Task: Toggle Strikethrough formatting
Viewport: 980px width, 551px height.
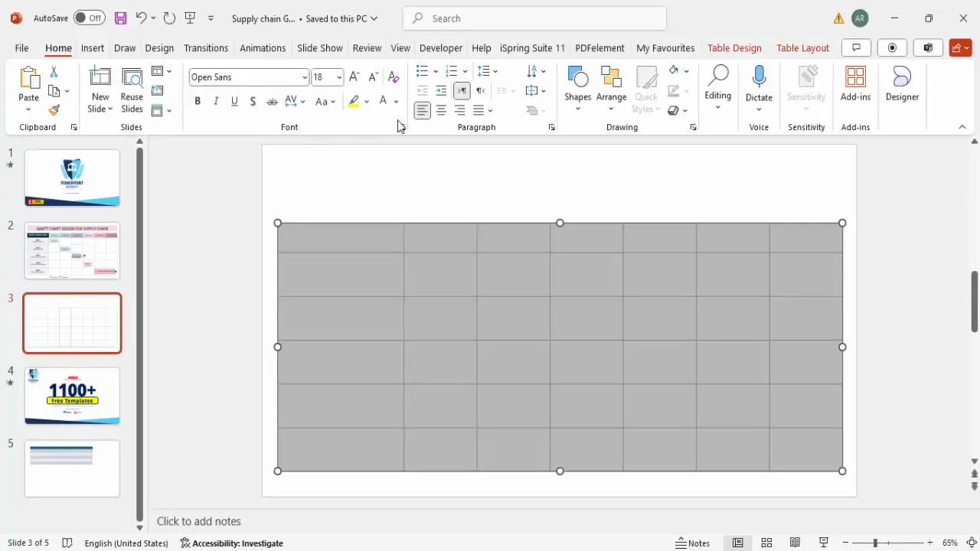Action: tap(272, 101)
